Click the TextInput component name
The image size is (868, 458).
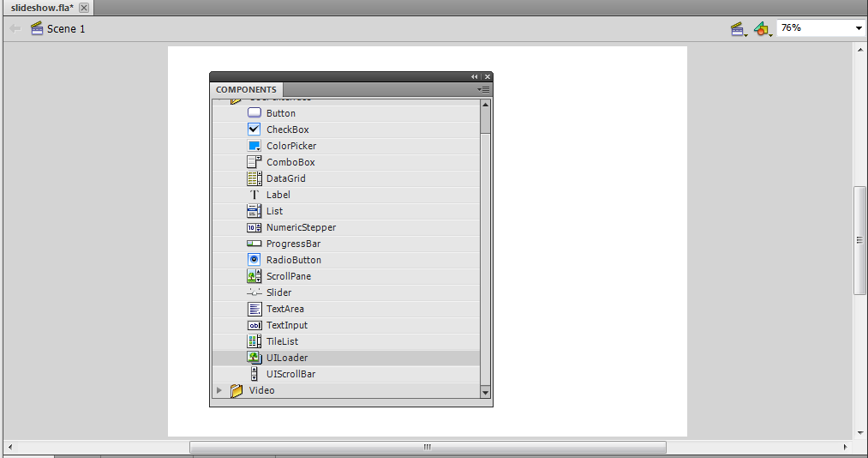287,325
